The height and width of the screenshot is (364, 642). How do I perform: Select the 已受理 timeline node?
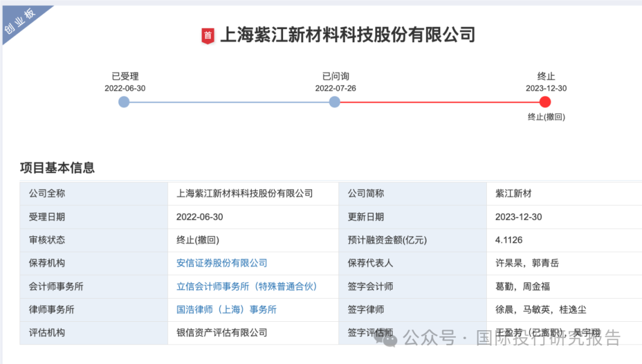(124, 102)
